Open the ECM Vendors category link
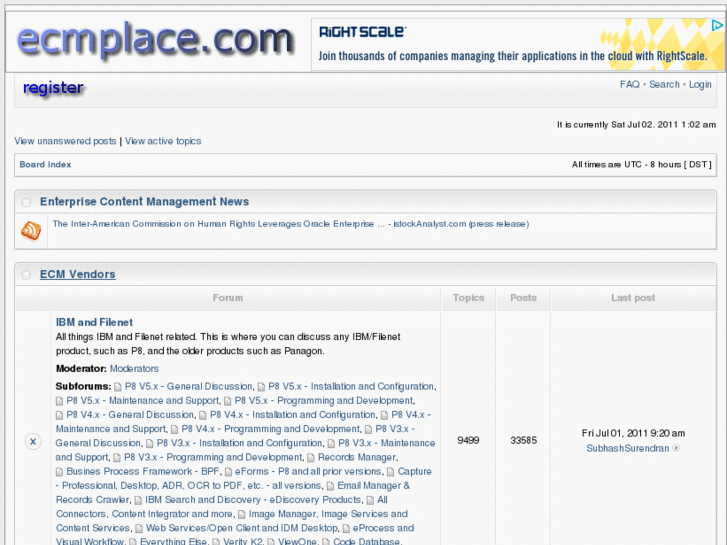 [x=77, y=274]
